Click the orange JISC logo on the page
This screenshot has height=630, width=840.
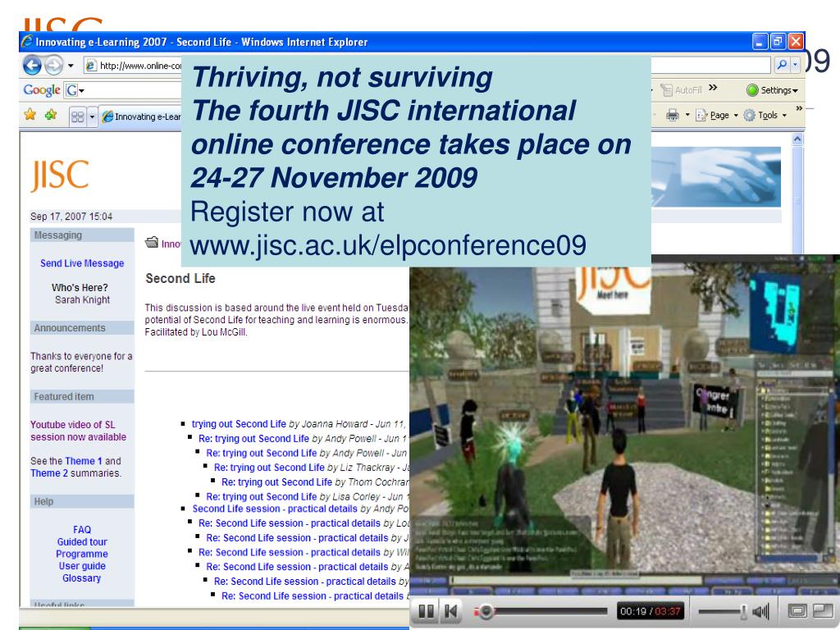(x=60, y=176)
